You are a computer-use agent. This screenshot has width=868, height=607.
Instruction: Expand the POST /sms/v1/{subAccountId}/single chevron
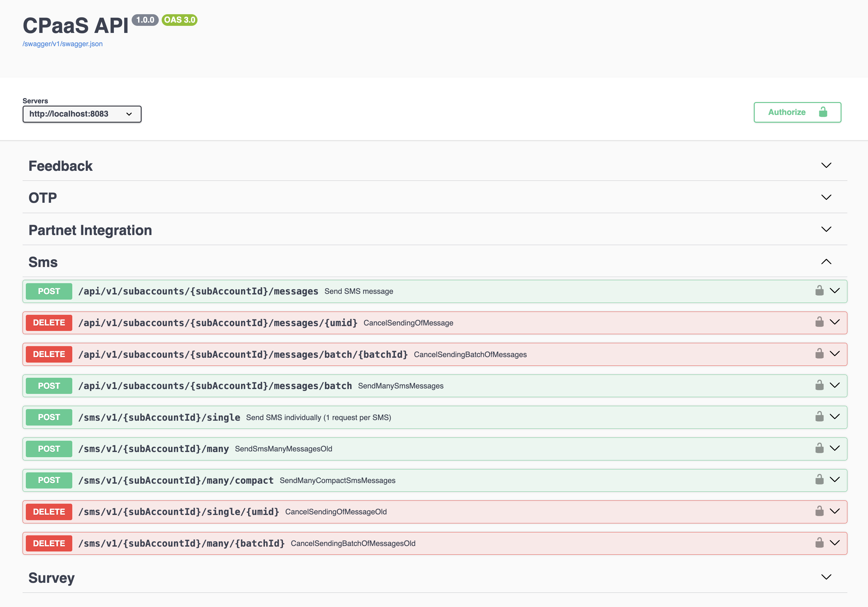click(834, 417)
